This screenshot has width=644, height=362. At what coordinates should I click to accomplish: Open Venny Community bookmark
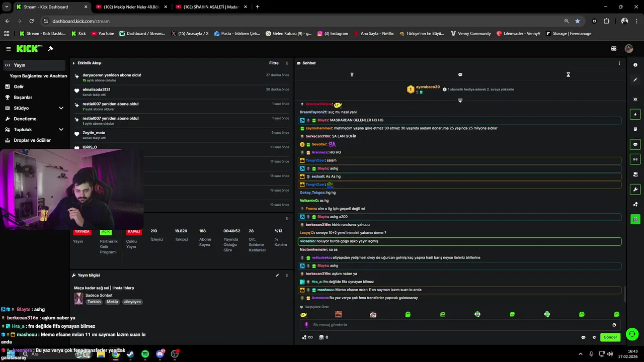[470, 34]
